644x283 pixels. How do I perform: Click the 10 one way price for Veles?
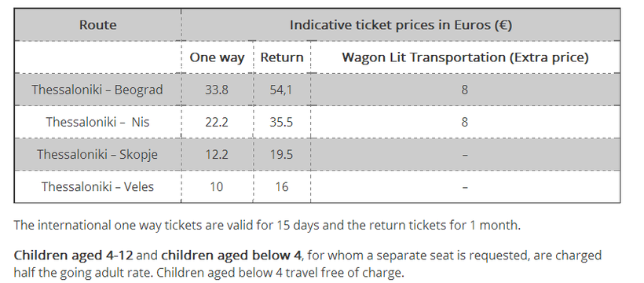(x=217, y=187)
